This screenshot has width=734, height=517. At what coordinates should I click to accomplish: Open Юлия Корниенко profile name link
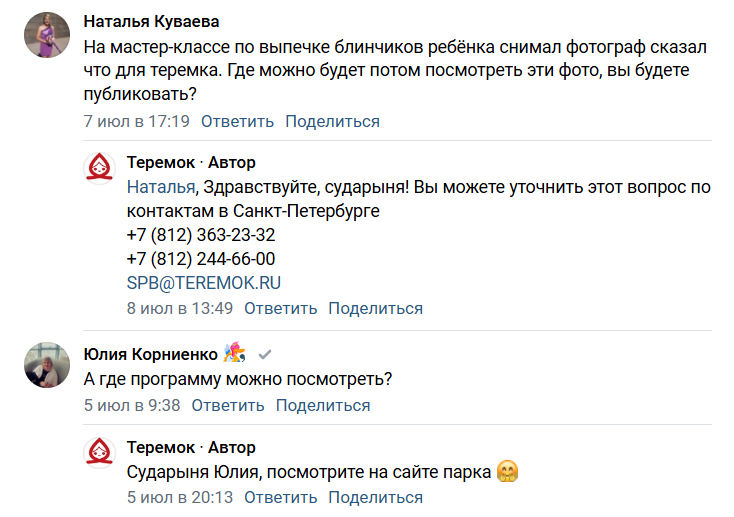pyautogui.click(x=151, y=353)
